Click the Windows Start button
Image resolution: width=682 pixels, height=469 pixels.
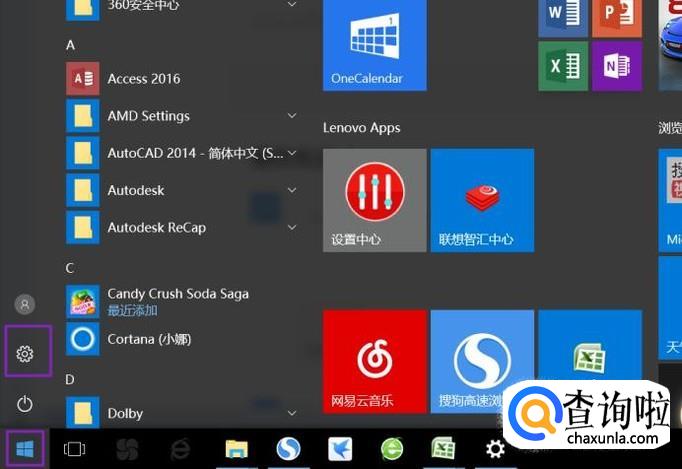(25, 449)
